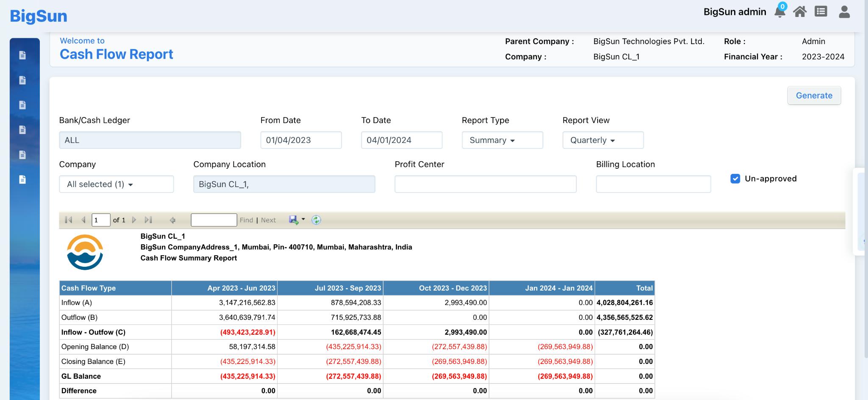
Task: Refresh the report with the green icon
Action: click(316, 220)
